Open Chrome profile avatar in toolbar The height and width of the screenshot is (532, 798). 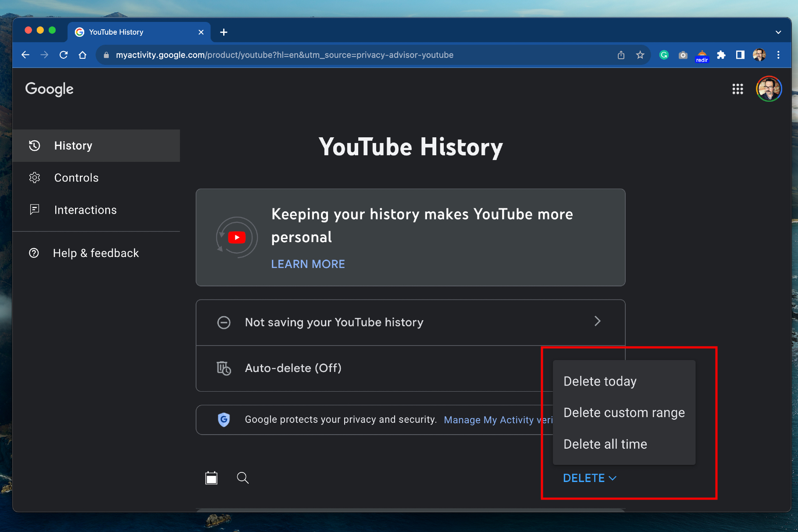(x=759, y=55)
